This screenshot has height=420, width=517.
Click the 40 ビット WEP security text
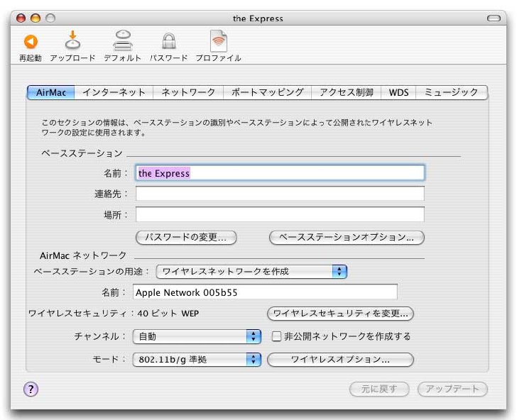point(168,314)
